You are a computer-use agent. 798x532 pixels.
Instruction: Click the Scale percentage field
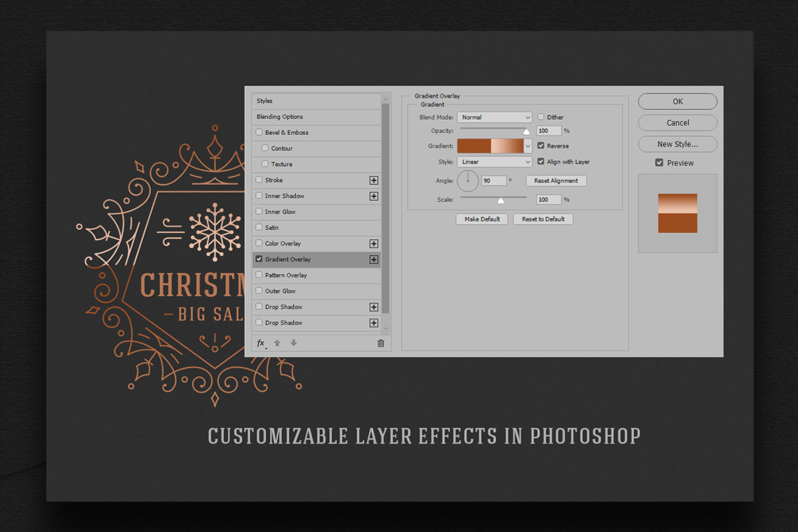point(549,199)
